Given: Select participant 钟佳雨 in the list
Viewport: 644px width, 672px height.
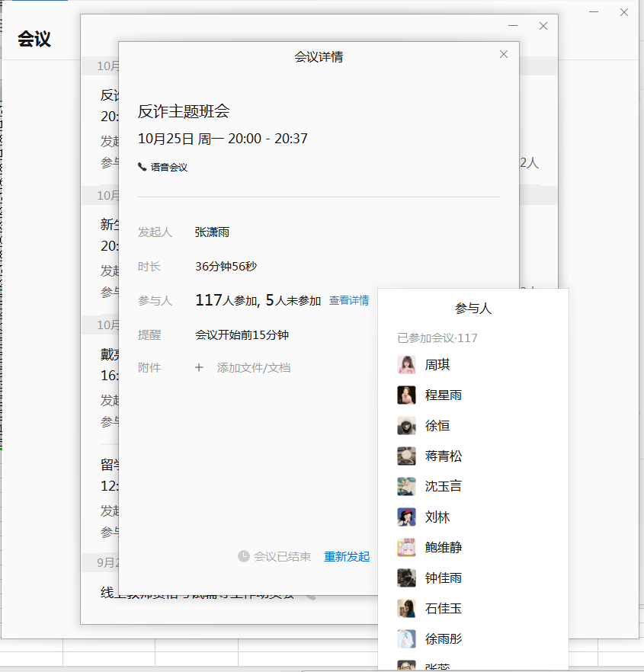Looking at the screenshot, I should click(443, 578).
